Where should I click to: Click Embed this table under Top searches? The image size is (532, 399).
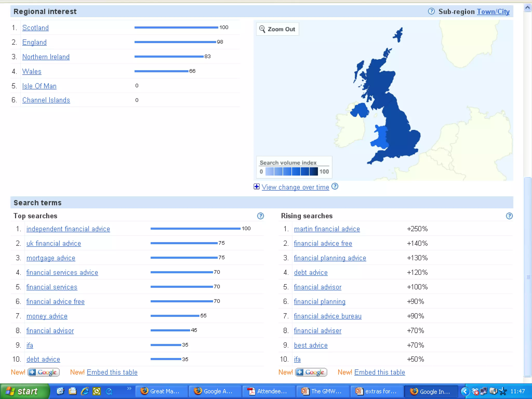click(x=112, y=372)
